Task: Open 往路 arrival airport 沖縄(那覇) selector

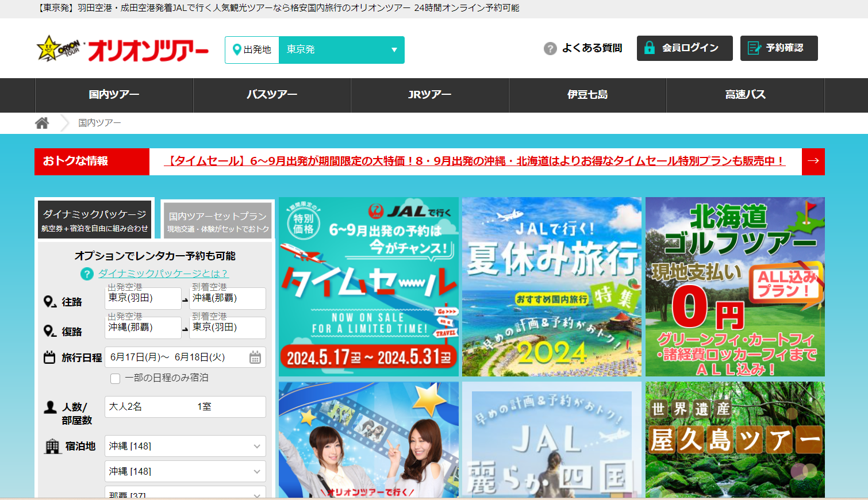Action: point(228,298)
